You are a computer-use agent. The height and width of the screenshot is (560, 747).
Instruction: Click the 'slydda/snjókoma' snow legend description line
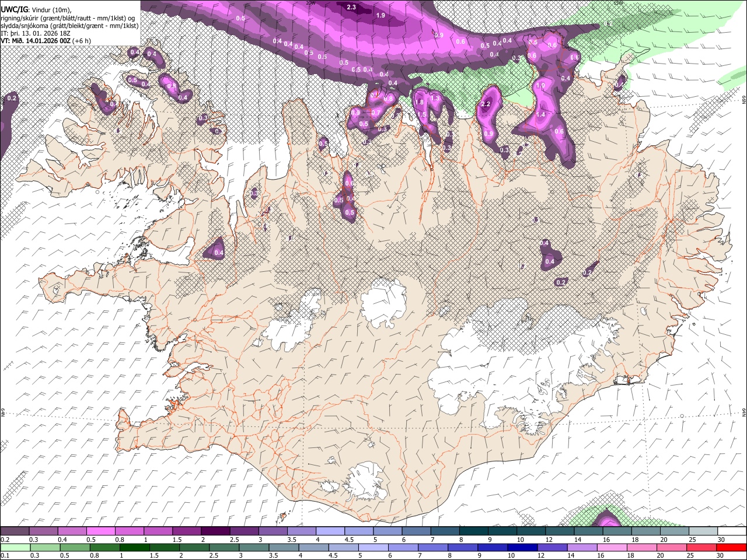coord(69,26)
